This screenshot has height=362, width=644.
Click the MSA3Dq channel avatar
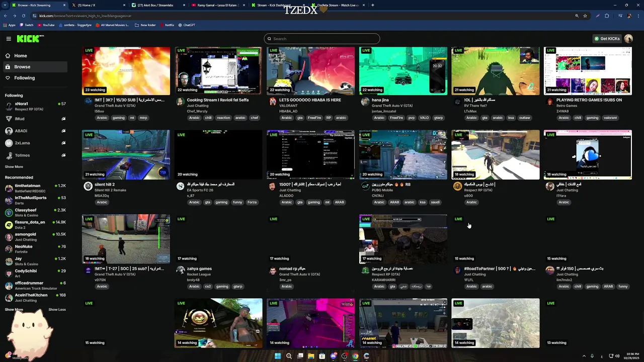click(88, 186)
